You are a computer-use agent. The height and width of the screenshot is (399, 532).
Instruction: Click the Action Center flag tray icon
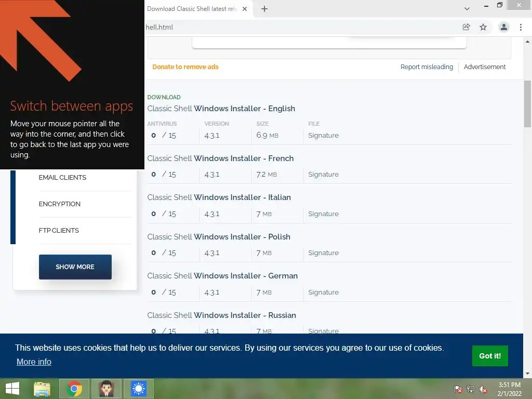[x=458, y=389]
